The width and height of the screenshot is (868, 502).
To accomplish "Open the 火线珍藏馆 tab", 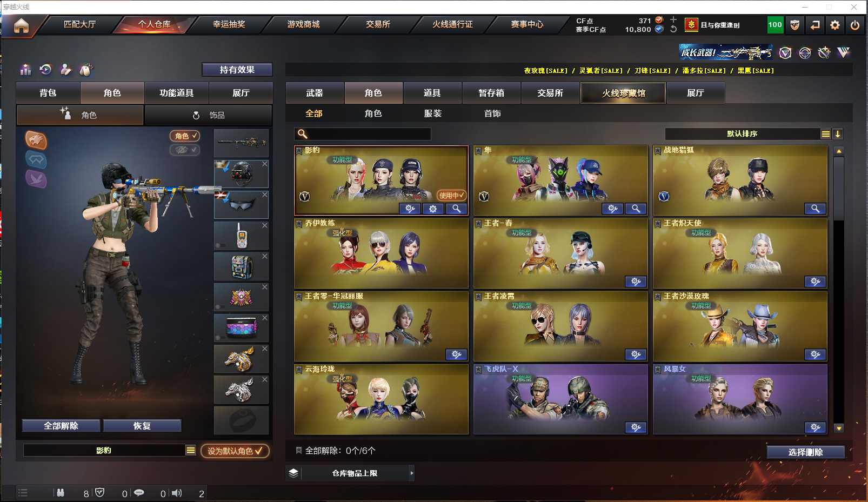I will (623, 93).
